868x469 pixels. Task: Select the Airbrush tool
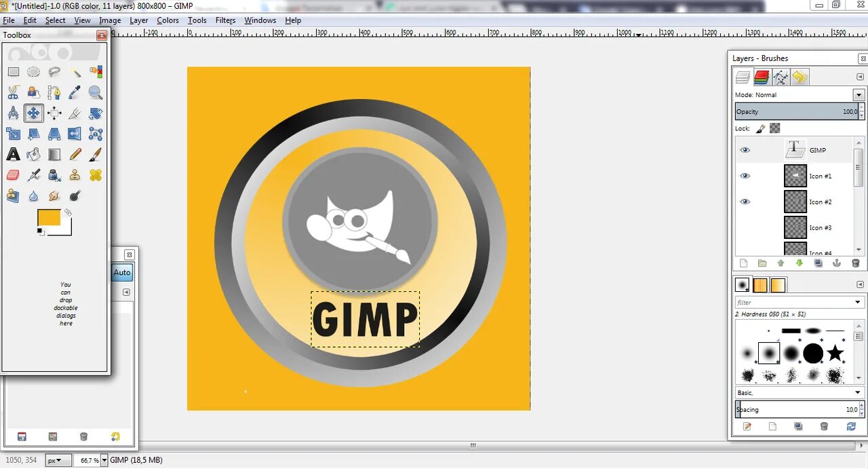(x=33, y=175)
